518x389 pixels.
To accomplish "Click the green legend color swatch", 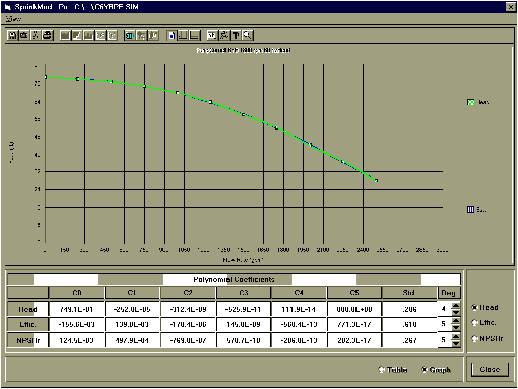I will pyautogui.click(x=470, y=102).
